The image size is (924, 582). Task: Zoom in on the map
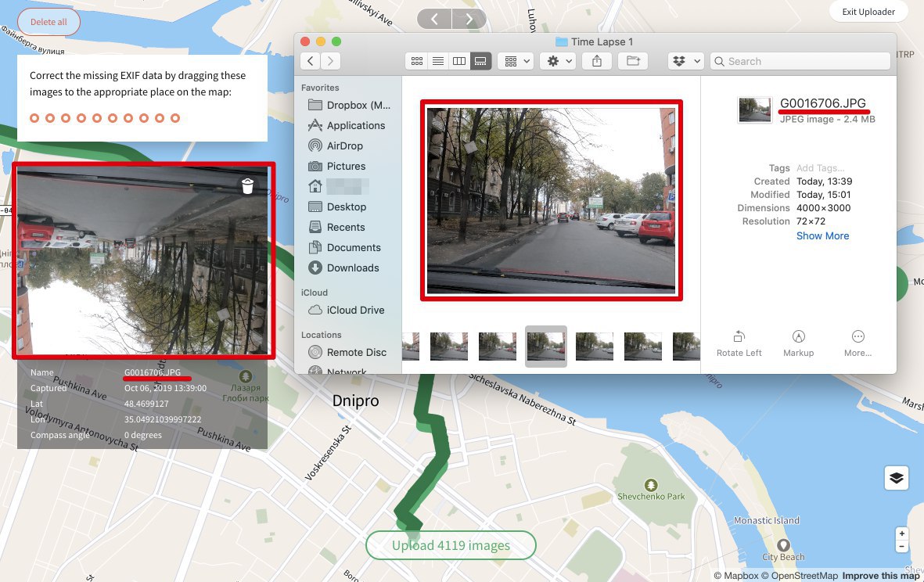click(901, 533)
